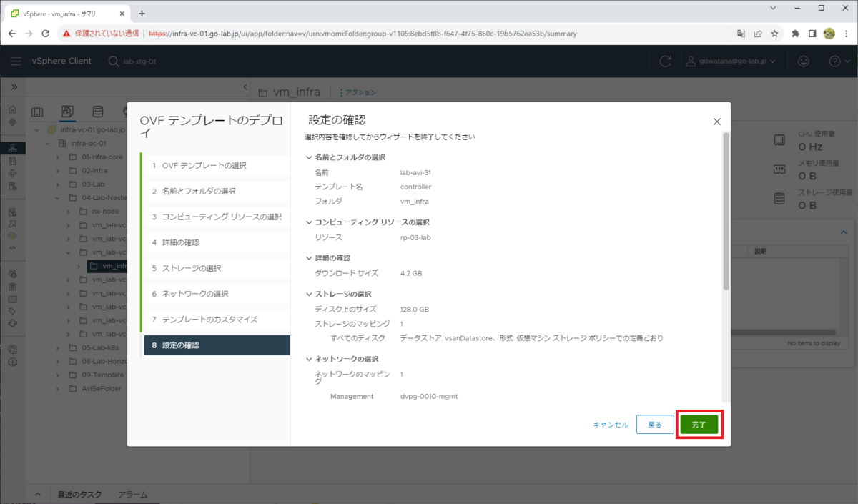
Task: Switch to Storage inventory view
Action: click(98, 112)
